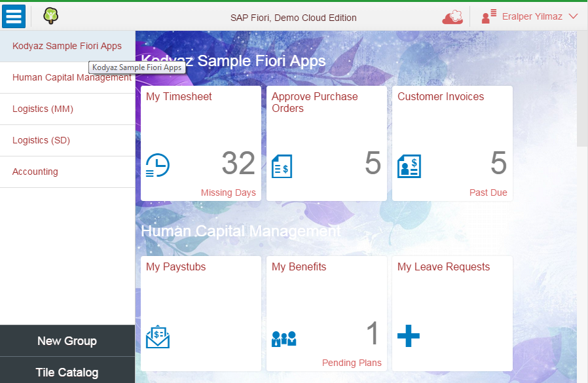Click the vertical scrollbar thumb
588x383 pixels.
582,89
